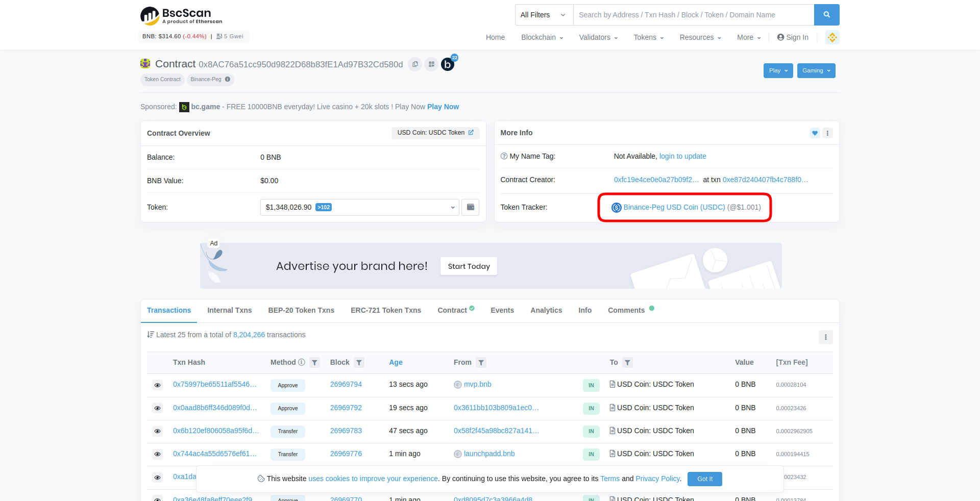Screen dimensions: 980x501
Task: Toggle Age column date format
Action: pyautogui.click(x=396, y=362)
